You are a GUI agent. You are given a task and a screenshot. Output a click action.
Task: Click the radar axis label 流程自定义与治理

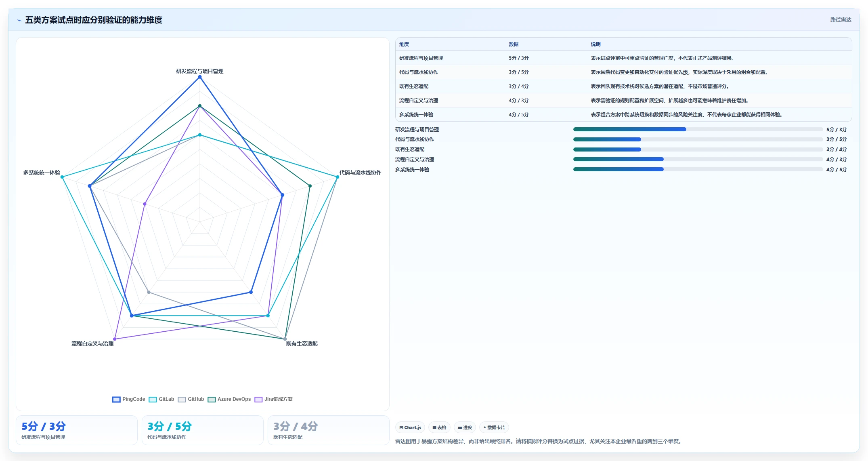click(x=92, y=343)
